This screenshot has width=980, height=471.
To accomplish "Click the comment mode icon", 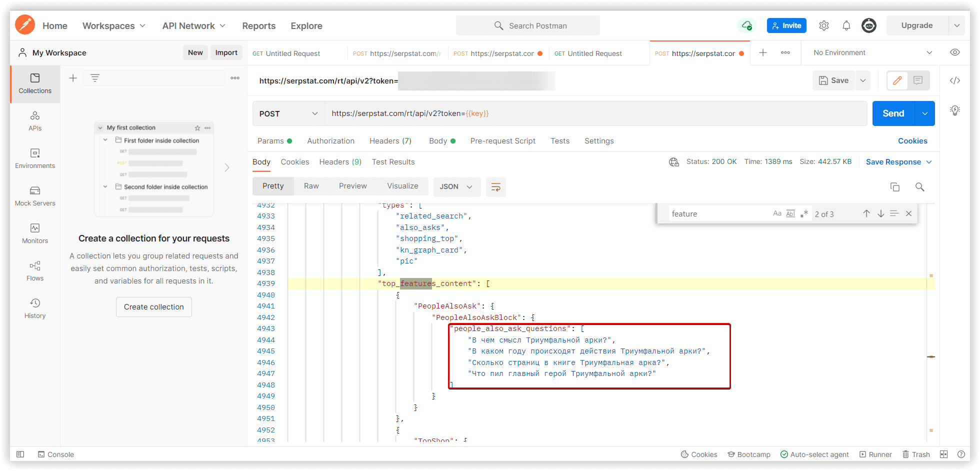I will [x=918, y=80].
